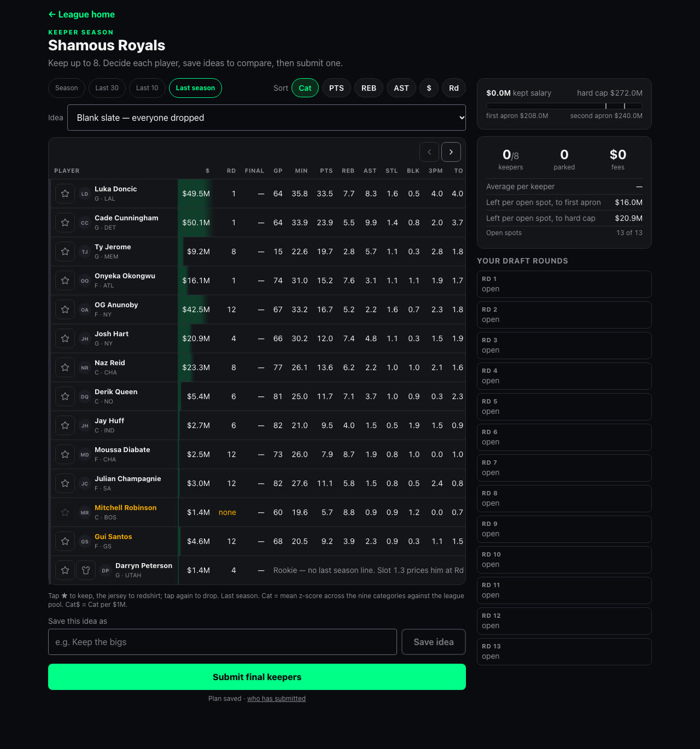Image resolution: width=700 pixels, height=749 pixels.
Task: Go to next stats columns page
Action: [451, 152]
